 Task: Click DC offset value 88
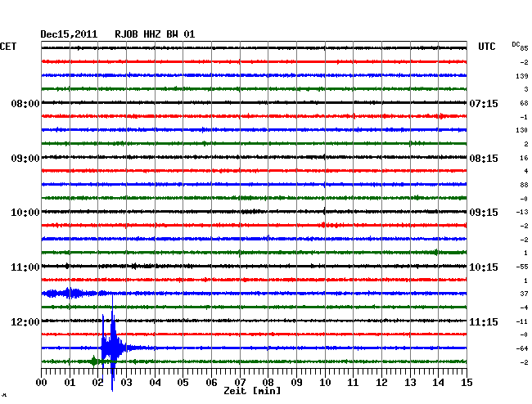point(524,185)
